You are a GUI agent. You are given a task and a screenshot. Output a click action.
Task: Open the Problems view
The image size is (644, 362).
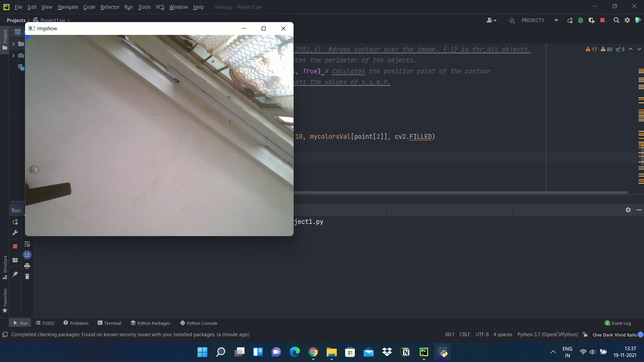pyautogui.click(x=76, y=323)
